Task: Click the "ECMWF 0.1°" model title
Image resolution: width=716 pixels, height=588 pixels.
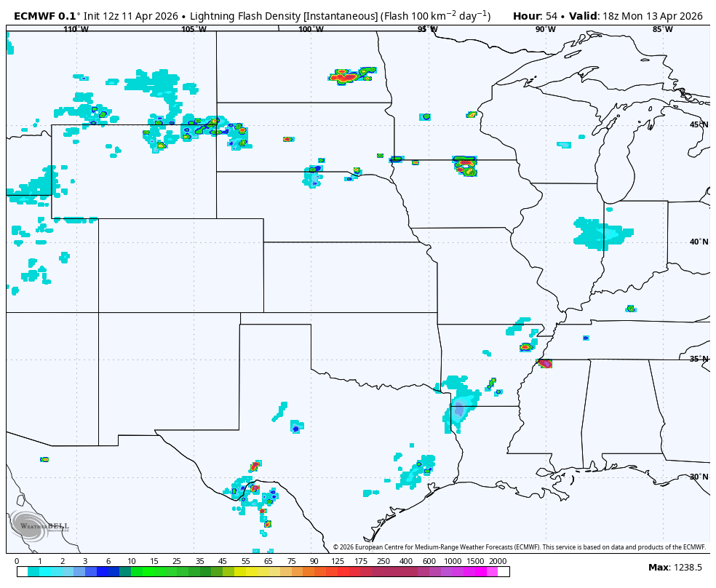Action: pyautogui.click(x=47, y=16)
